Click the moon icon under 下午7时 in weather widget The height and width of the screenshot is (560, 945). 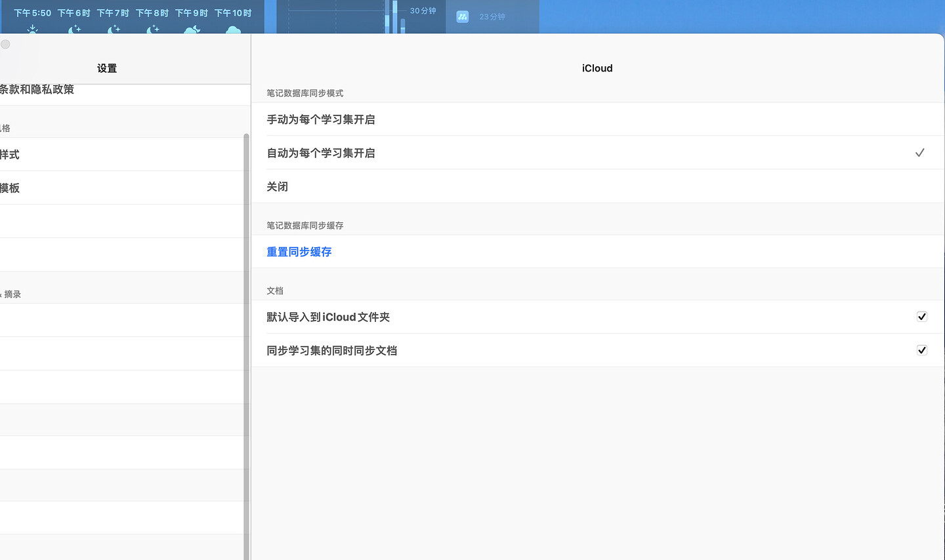pyautogui.click(x=114, y=29)
